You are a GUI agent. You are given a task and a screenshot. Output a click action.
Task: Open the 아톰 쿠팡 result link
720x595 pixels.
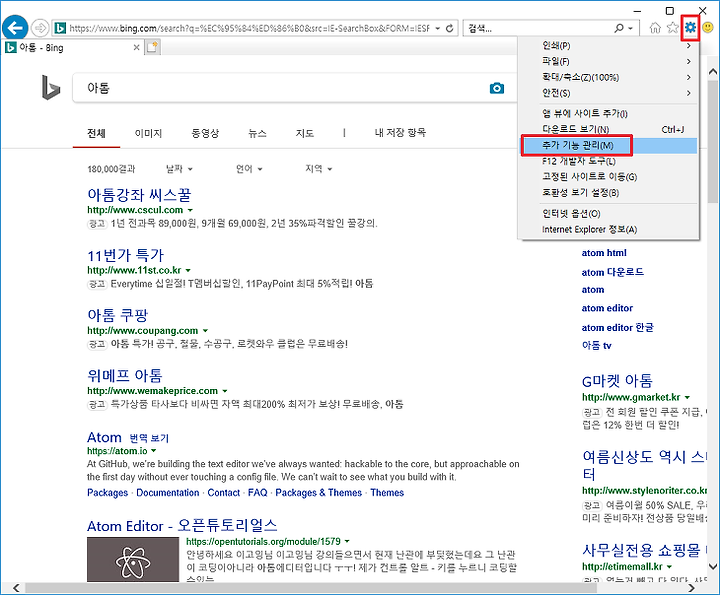click(118, 315)
